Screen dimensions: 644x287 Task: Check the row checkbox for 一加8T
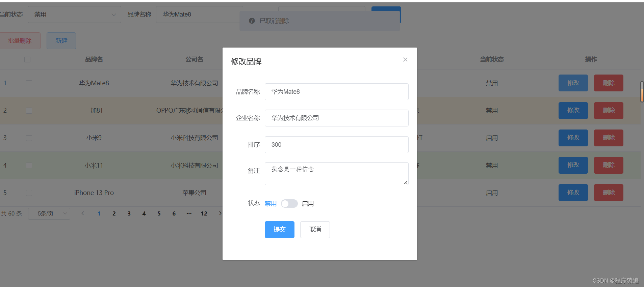click(x=29, y=111)
